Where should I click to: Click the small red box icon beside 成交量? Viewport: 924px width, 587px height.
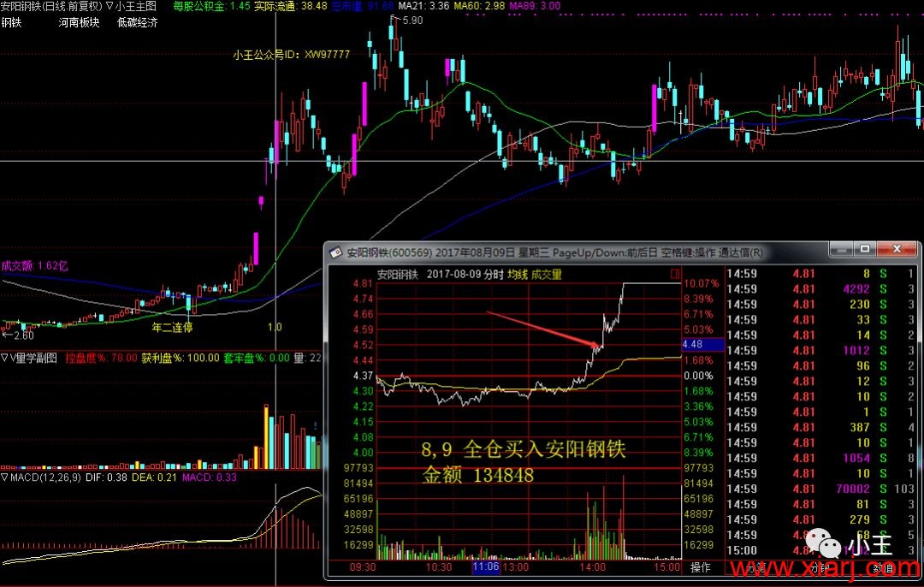[675, 274]
